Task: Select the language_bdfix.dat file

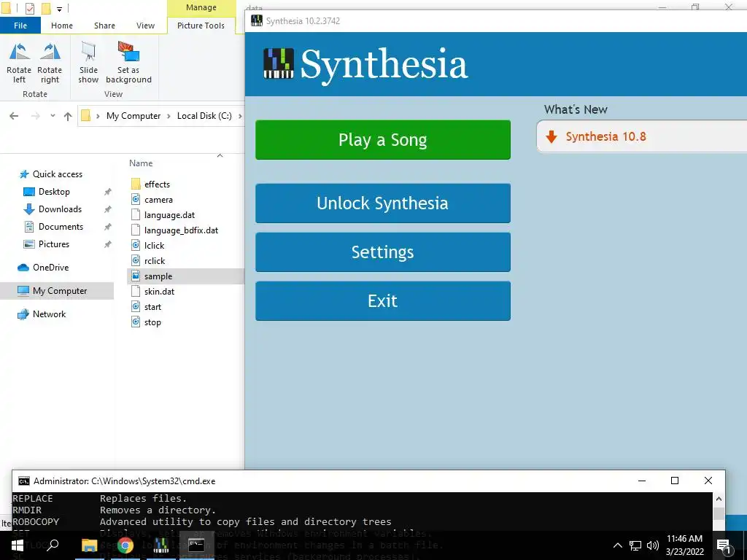Action: (x=181, y=230)
